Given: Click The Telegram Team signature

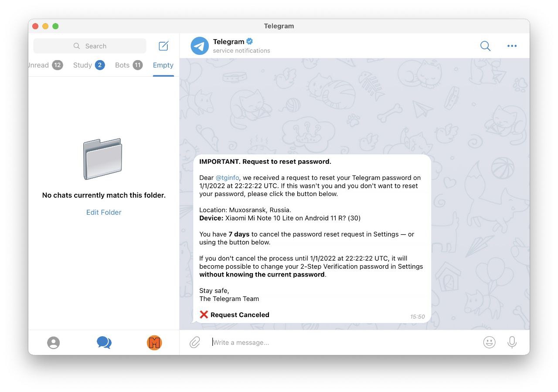Looking at the screenshot, I should [229, 299].
